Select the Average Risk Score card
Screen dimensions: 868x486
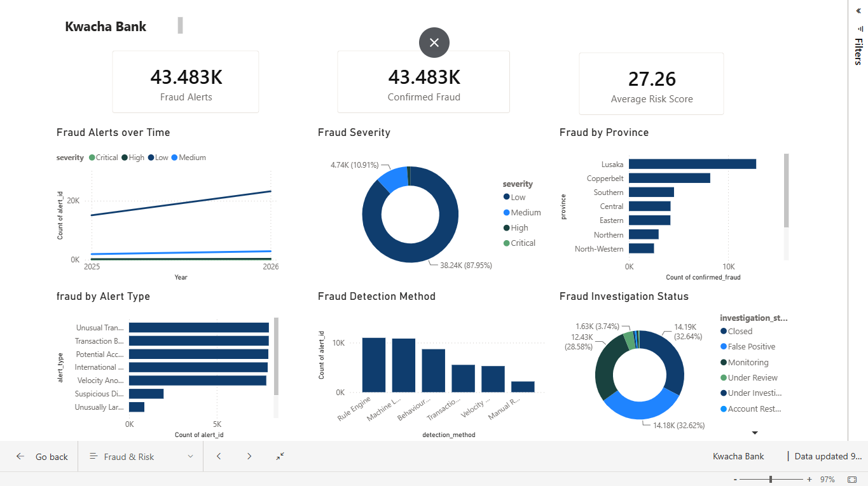coord(651,84)
